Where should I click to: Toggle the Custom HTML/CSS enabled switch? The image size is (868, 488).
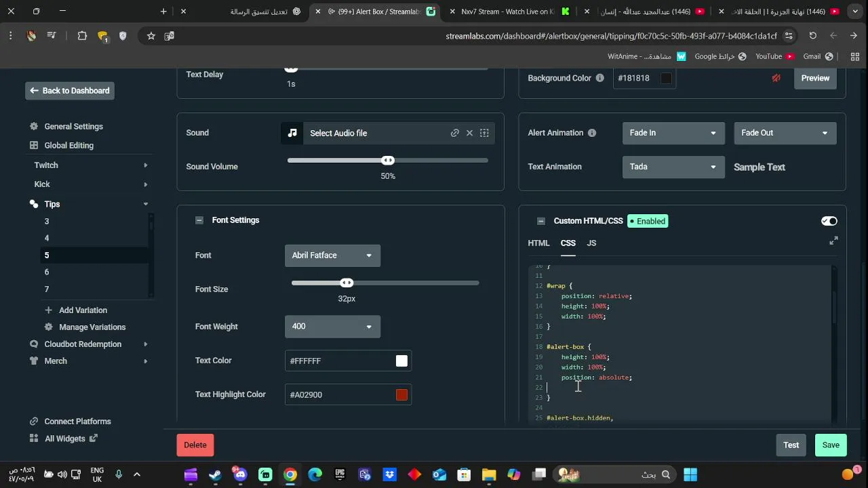[829, 221]
